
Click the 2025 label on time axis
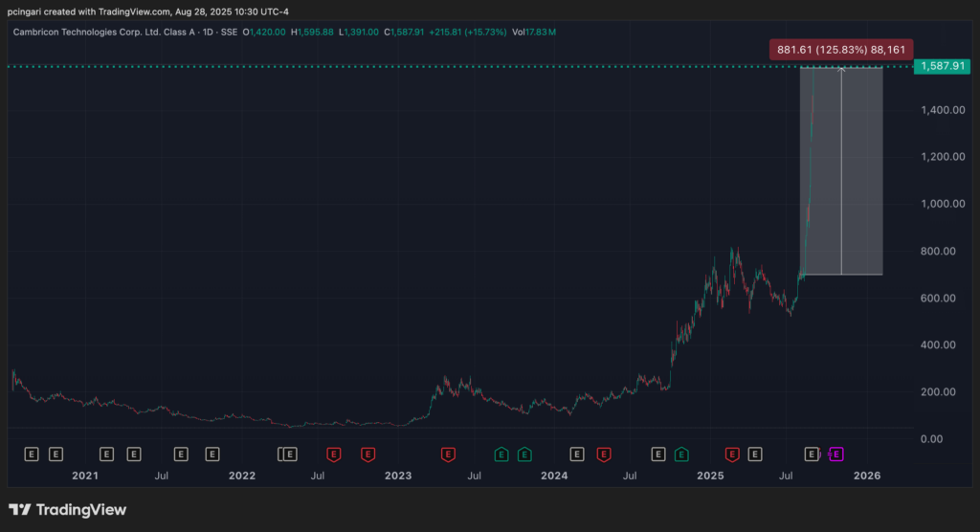tap(711, 476)
